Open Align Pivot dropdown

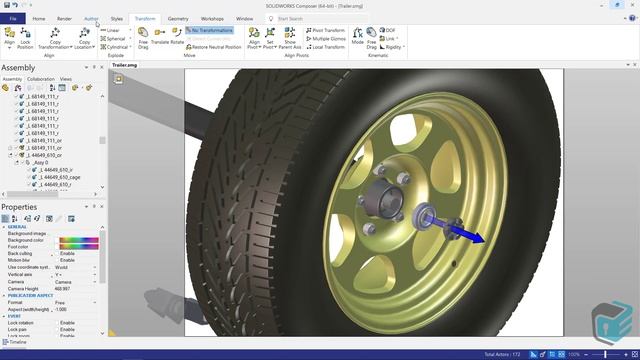click(260, 47)
